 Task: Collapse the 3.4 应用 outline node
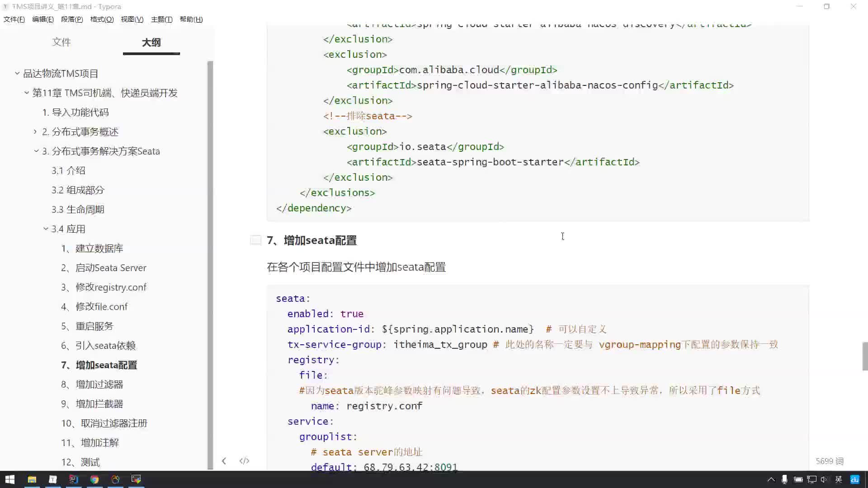(x=46, y=229)
